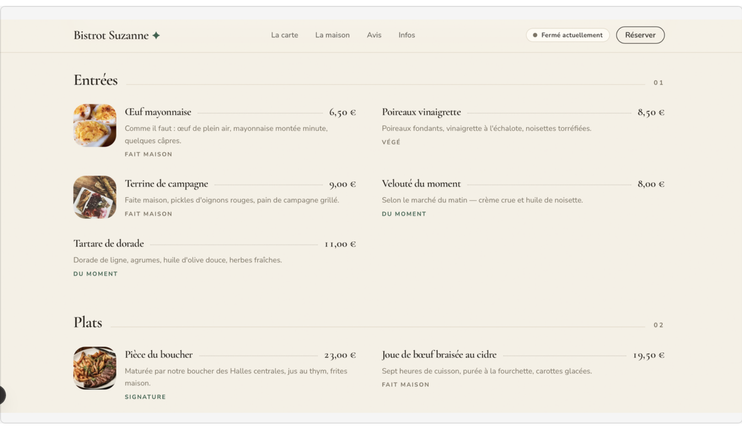Click the 19,50 € price
Screen dimensions: 742x427
(649, 355)
